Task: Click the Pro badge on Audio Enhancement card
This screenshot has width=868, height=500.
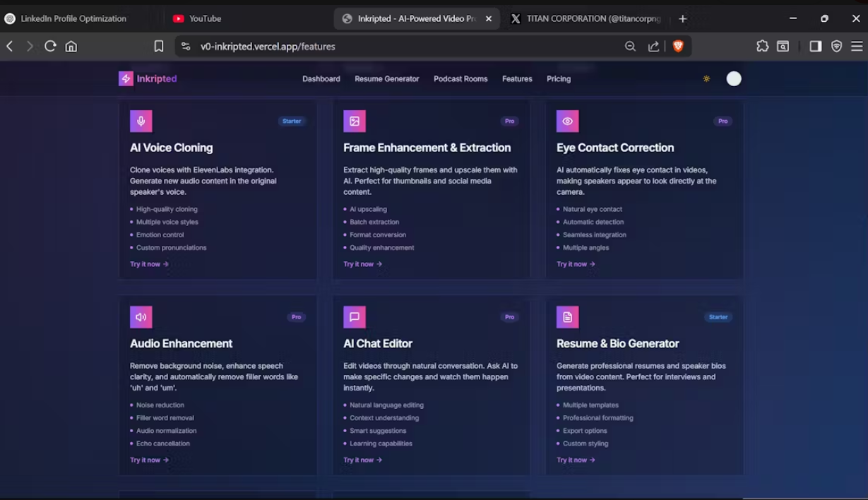Action: [x=297, y=317]
